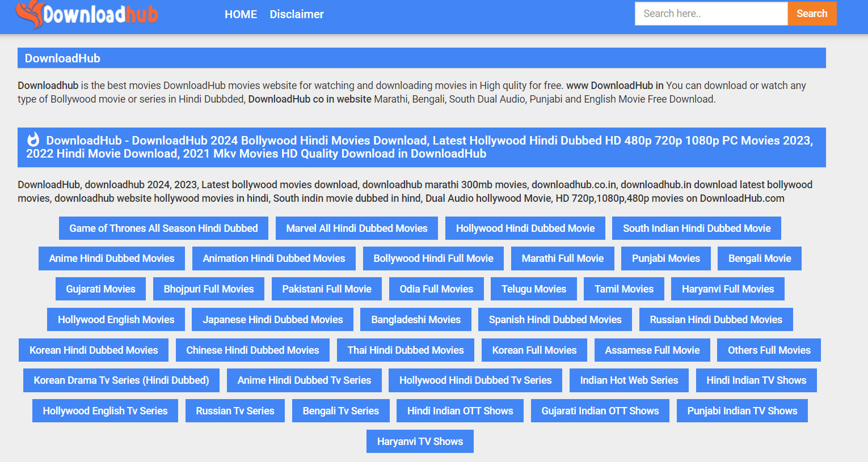The width and height of the screenshot is (868, 462).
Task: Browse Gujarati Indian OTT Shows
Action: [x=600, y=411]
